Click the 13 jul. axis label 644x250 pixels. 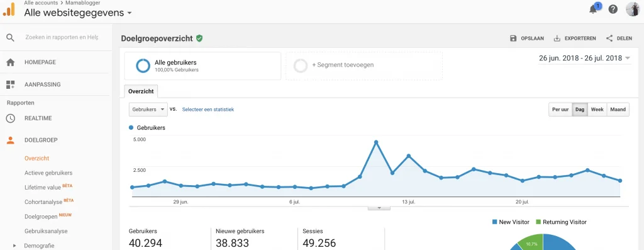[x=409, y=202]
